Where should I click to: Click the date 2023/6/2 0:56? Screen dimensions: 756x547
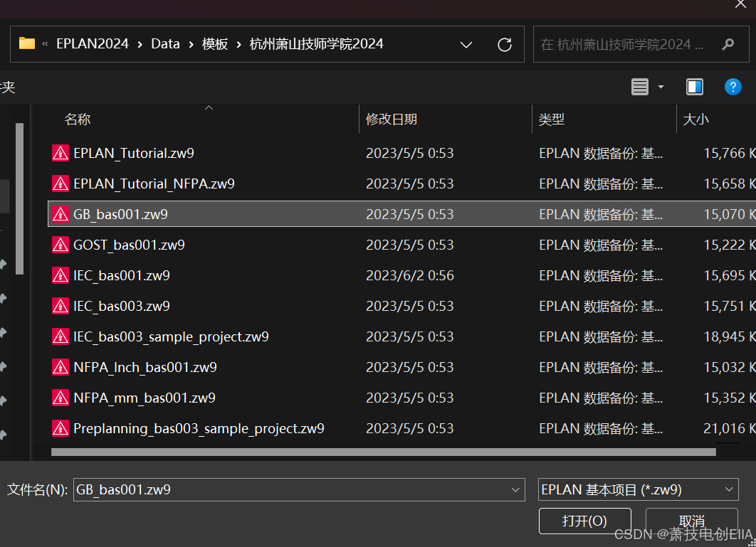[410, 276]
